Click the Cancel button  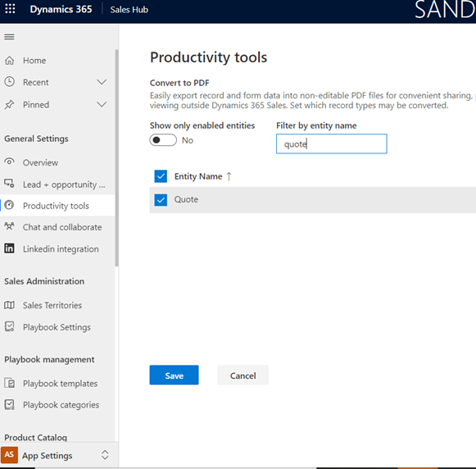243,376
